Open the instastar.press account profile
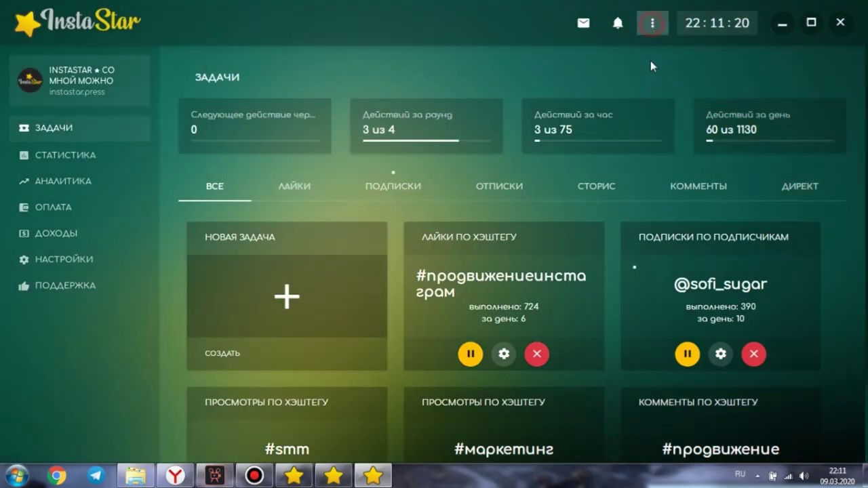Screen dimensions: 868x488 [80, 81]
